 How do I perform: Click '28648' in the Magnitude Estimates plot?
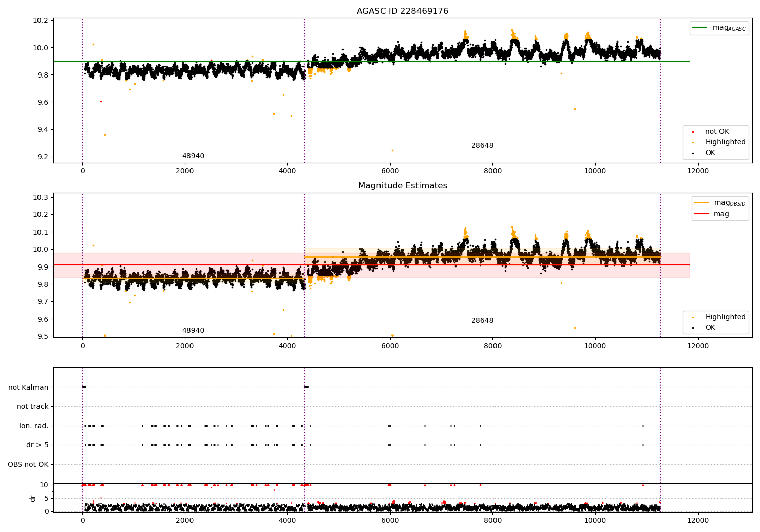(482, 321)
